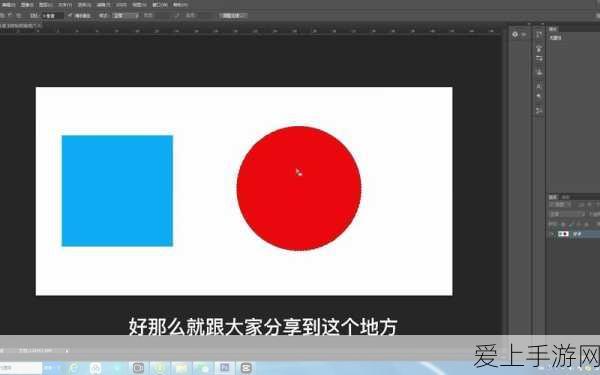
Task: Open Internet Explorer from the taskbar
Action: (x=73, y=368)
